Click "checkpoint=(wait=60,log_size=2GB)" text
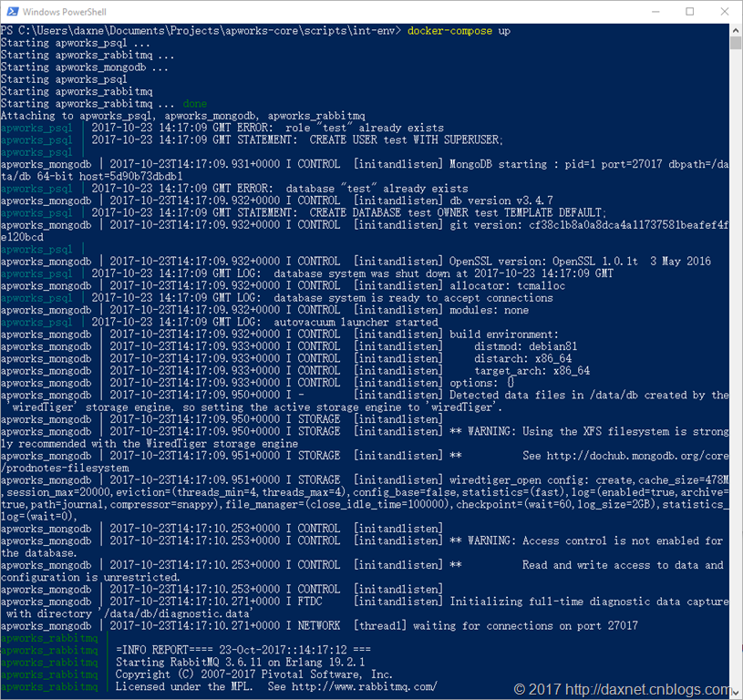 pyautogui.click(x=556, y=505)
